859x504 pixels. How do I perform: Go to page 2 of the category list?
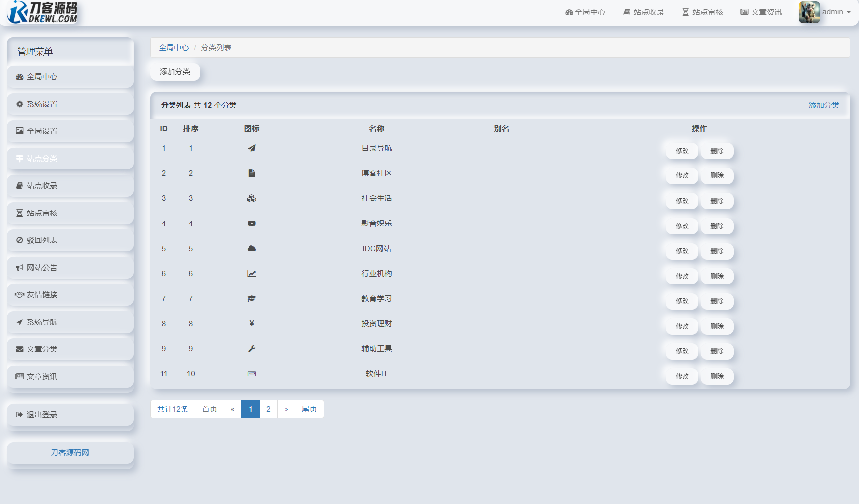[268, 409]
